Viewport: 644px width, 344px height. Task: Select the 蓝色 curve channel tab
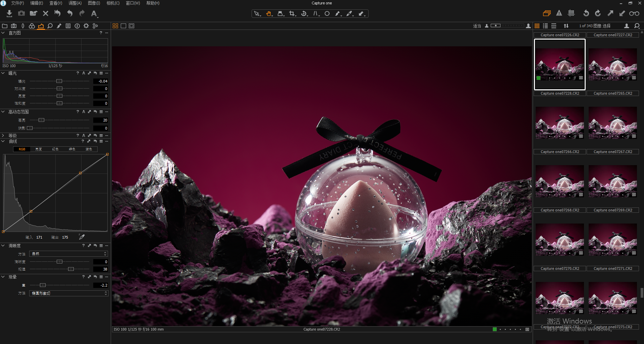tap(89, 149)
